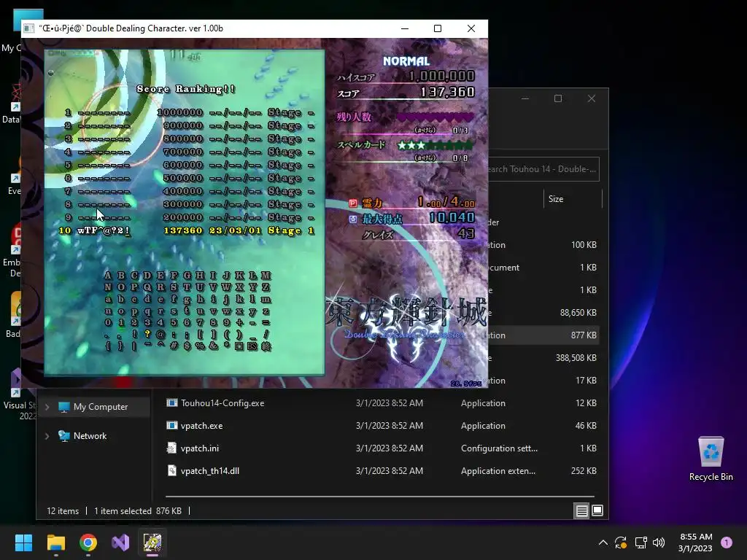Click the sync refresh tray icon
This screenshot has width=747, height=560.
(x=621, y=542)
